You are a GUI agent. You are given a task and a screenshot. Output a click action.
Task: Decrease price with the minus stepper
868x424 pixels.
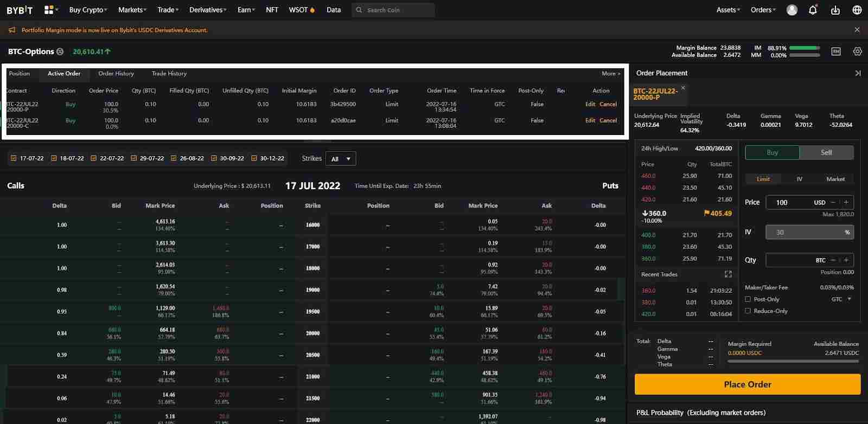click(x=833, y=202)
